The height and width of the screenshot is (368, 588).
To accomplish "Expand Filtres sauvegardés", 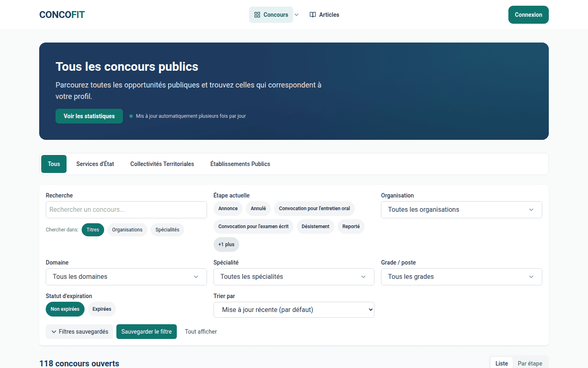I will click(x=79, y=332).
